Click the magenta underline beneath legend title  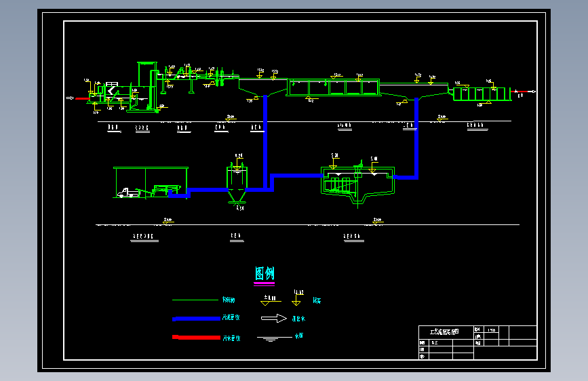click(264, 284)
